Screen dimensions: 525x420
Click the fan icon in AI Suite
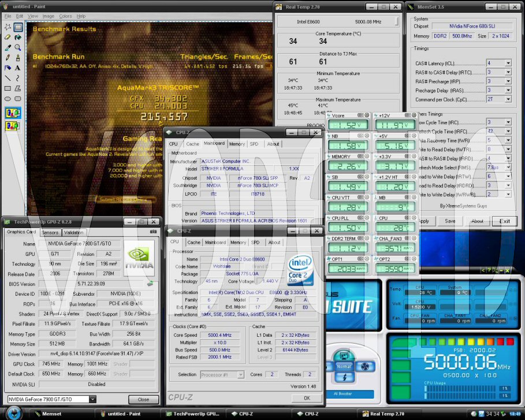click(x=365, y=366)
